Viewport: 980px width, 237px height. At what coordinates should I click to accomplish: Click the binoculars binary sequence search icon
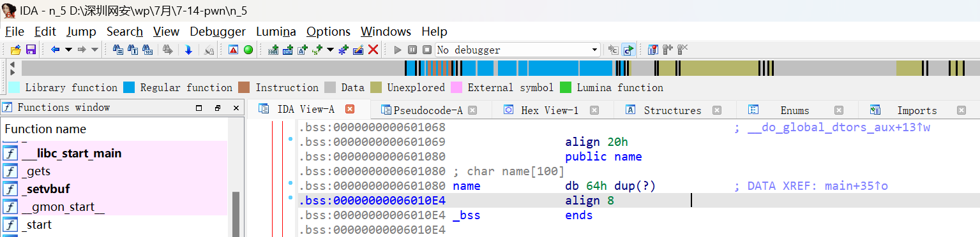pyautogui.click(x=147, y=49)
